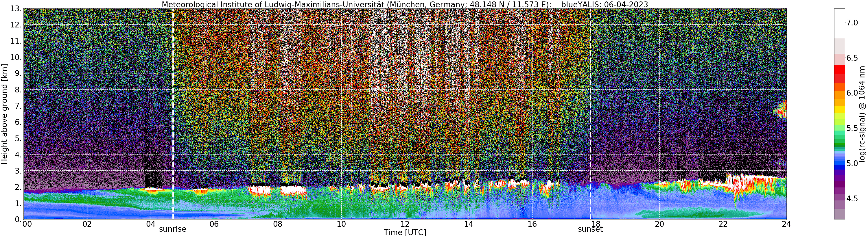This screenshot has height=238, width=868.
Task: Click the y-axis tick label '10.'
Action: [16, 57]
